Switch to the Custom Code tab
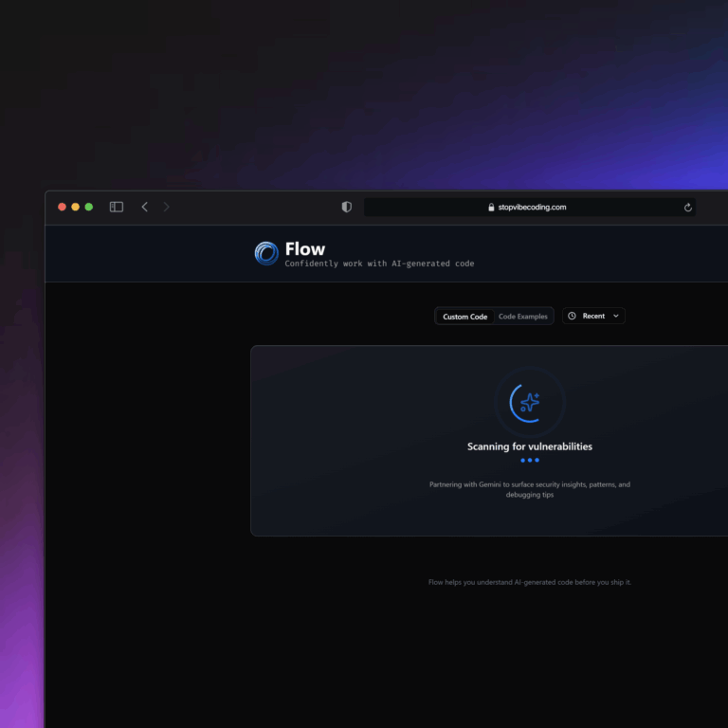This screenshot has height=728, width=728. [464, 317]
